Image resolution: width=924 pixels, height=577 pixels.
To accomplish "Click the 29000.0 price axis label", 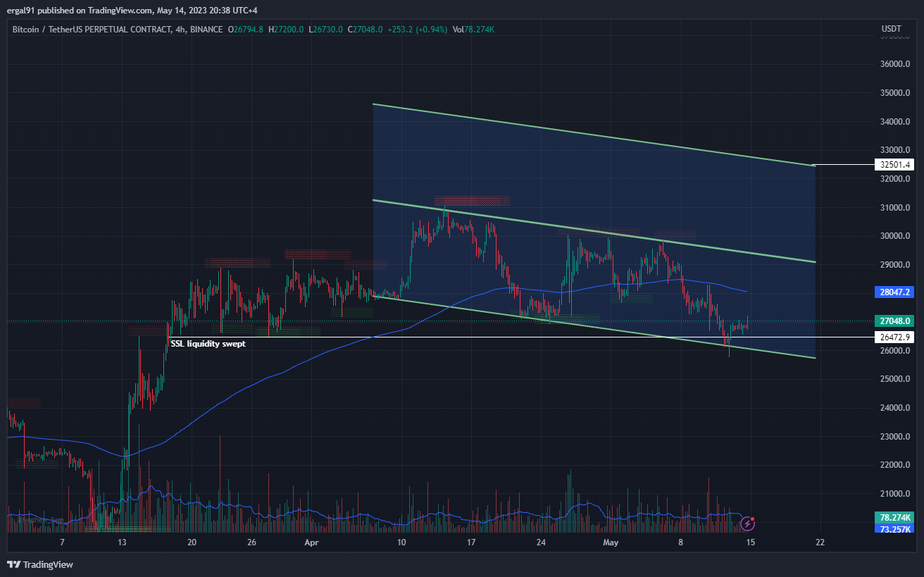I will pyautogui.click(x=894, y=265).
